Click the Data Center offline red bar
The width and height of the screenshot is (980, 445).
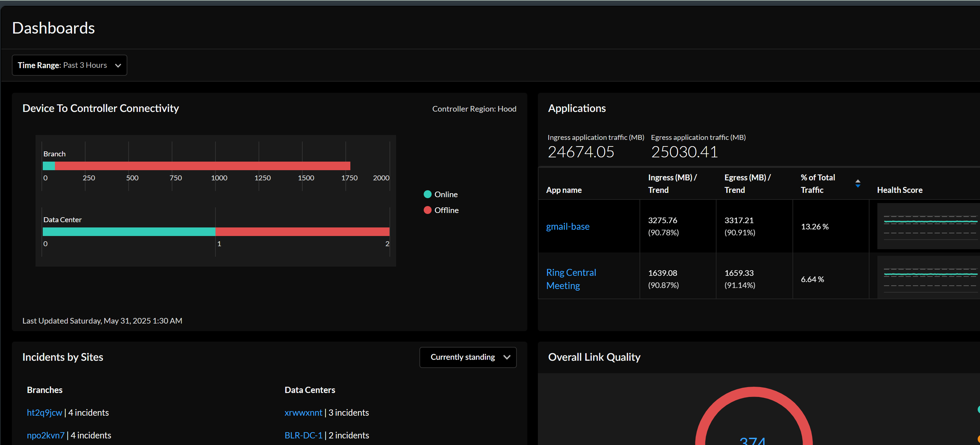[x=302, y=231]
